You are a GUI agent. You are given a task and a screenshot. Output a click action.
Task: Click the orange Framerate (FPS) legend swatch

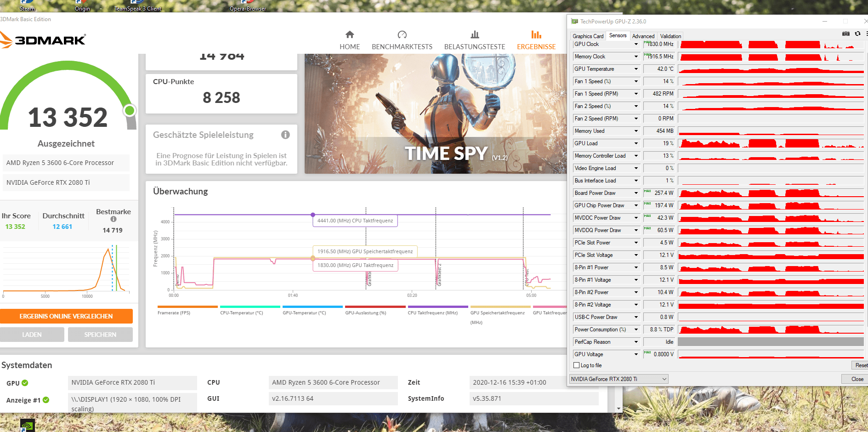click(x=187, y=307)
